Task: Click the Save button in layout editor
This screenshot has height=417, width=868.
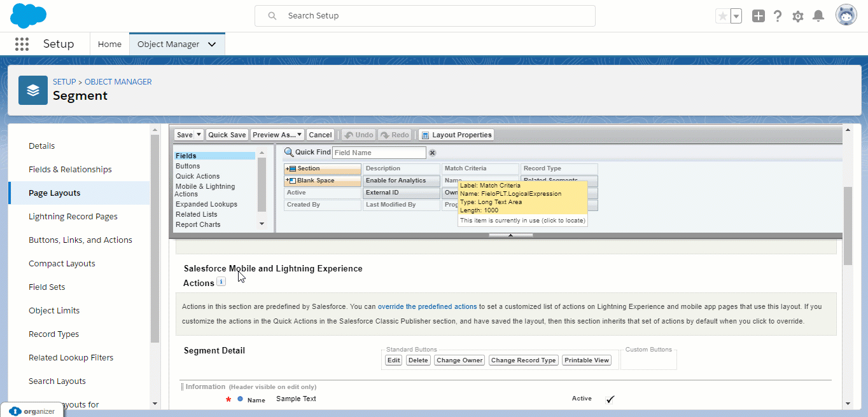Action: (x=185, y=135)
